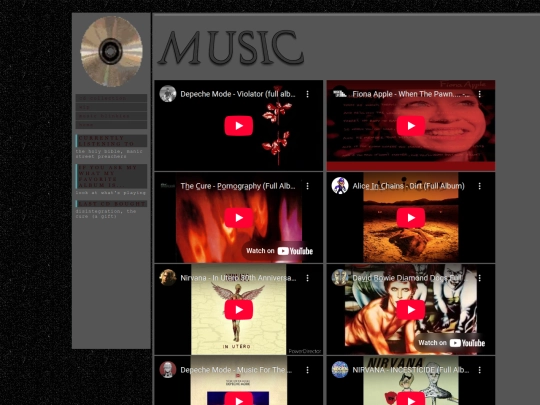The height and width of the screenshot is (405, 540).
Task: Open channel avatar on Nirvana In Utero video
Action: (168, 278)
